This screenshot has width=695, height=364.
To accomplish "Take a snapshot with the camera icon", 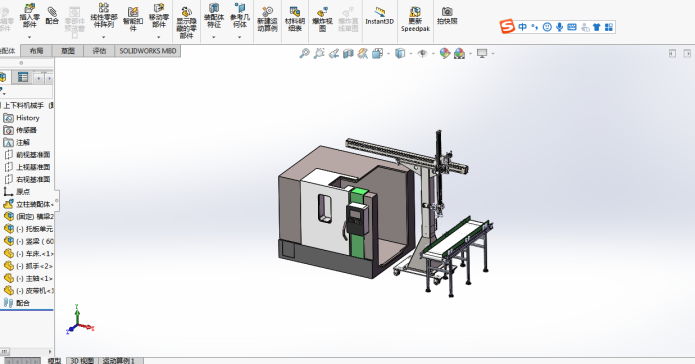I will pos(447,16).
